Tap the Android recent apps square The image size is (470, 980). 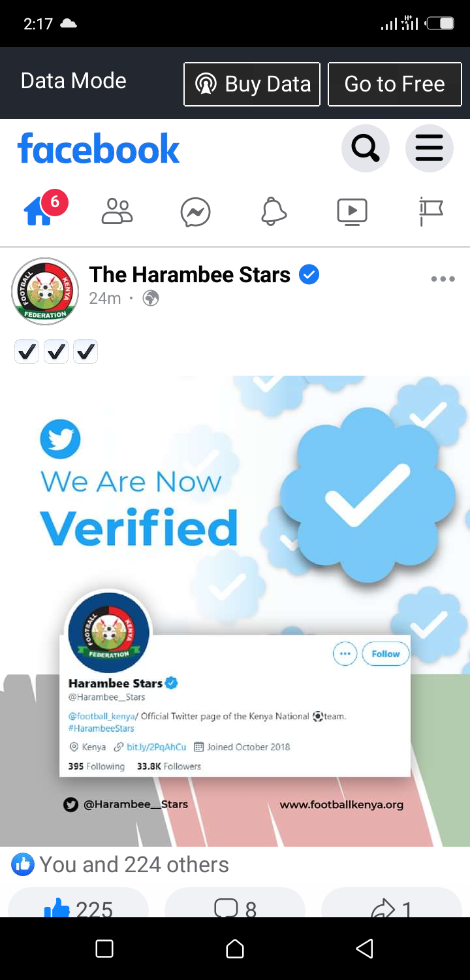tap(104, 948)
